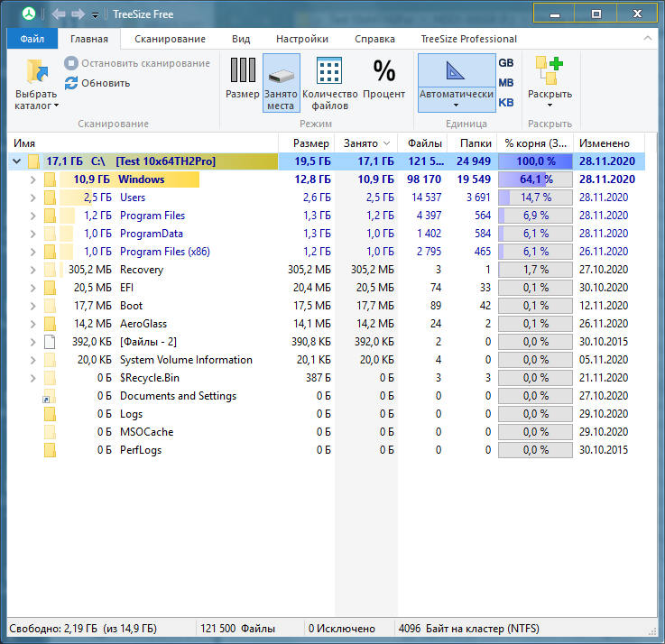Image resolution: width=665 pixels, height=644 pixels.
Task: Click the Users folder icon
Action: pyautogui.click(x=50, y=198)
